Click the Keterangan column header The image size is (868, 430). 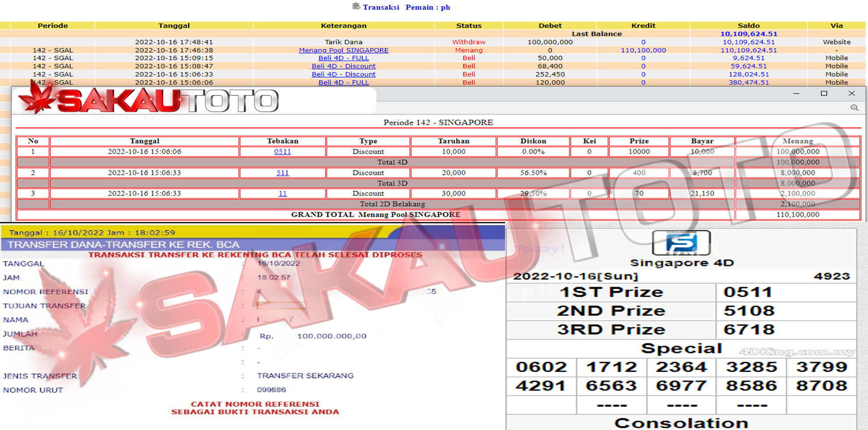click(x=343, y=25)
